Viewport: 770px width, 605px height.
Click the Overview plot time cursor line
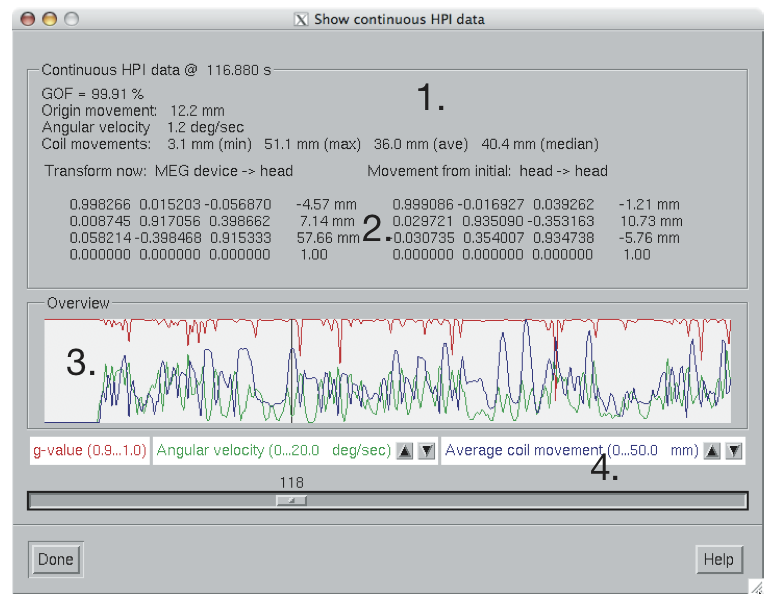(x=292, y=371)
